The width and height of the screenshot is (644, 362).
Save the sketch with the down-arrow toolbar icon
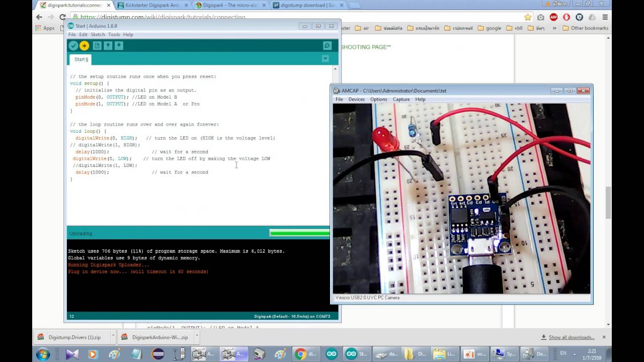pyautogui.click(x=119, y=46)
